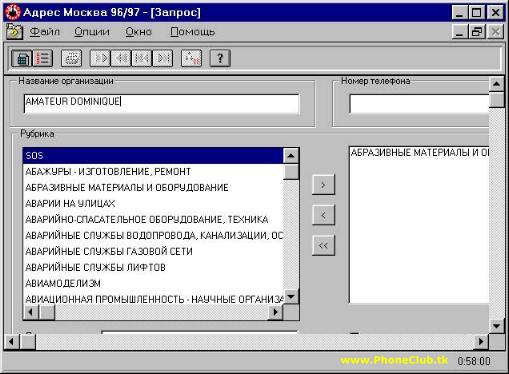The height and width of the screenshot is (374, 509).
Task: Jump to first record toolbar button
Action: [x=142, y=59]
